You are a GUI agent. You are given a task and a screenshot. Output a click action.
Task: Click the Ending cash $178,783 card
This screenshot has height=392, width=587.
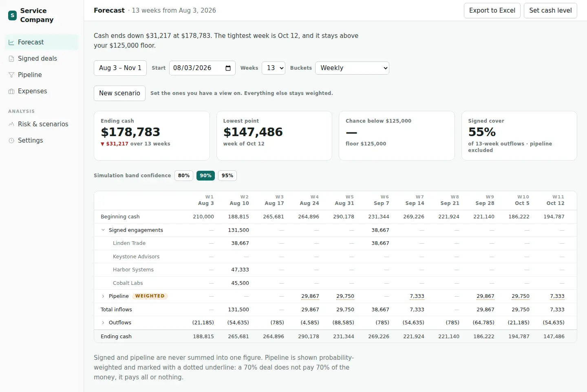pos(152,136)
